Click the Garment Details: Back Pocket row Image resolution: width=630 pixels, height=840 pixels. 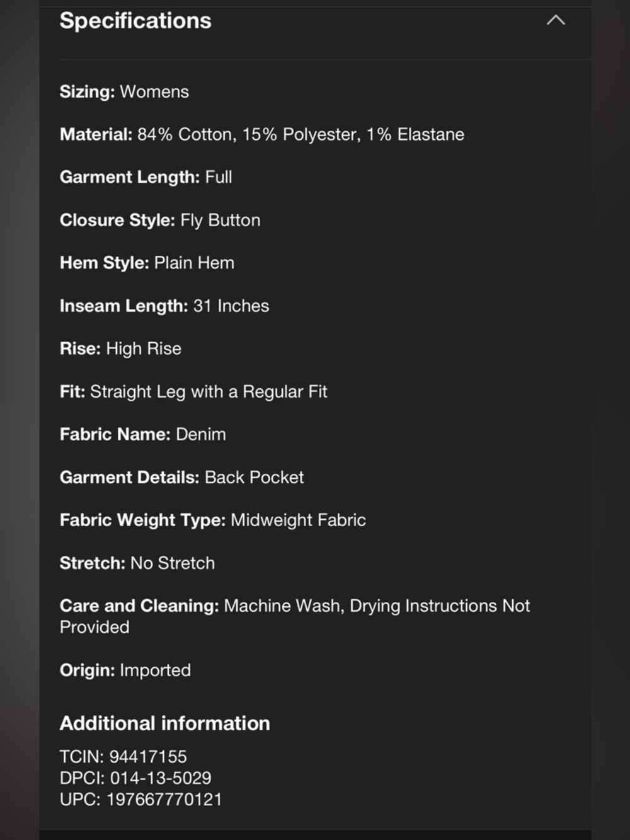point(181,478)
